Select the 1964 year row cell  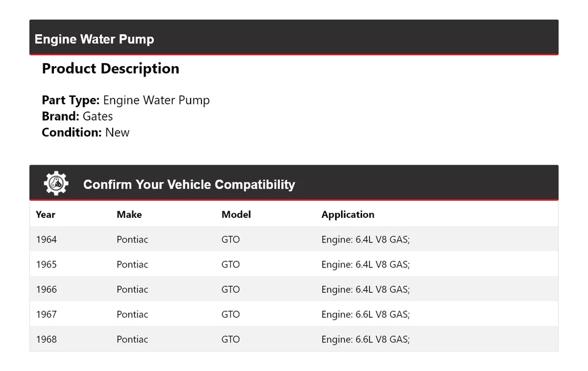47,239
